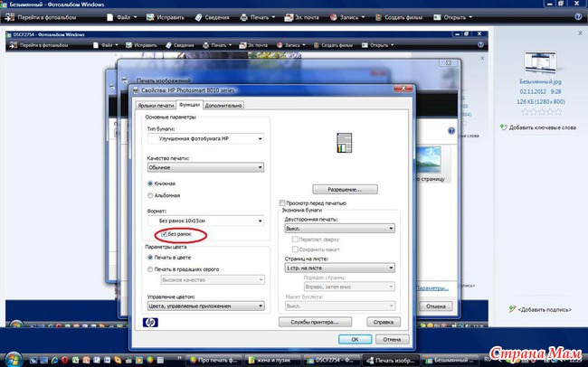Switch to the Функции tab
Viewport: 588px width, 367px height.
[x=189, y=105]
